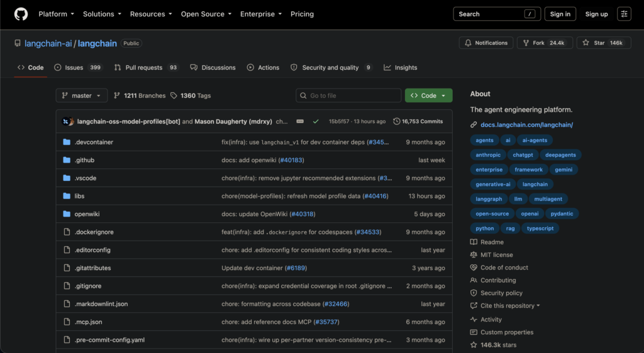This screenshot has height=353, width=644.
Task: Click the Notifications bell button
Action: coord(486,43)
